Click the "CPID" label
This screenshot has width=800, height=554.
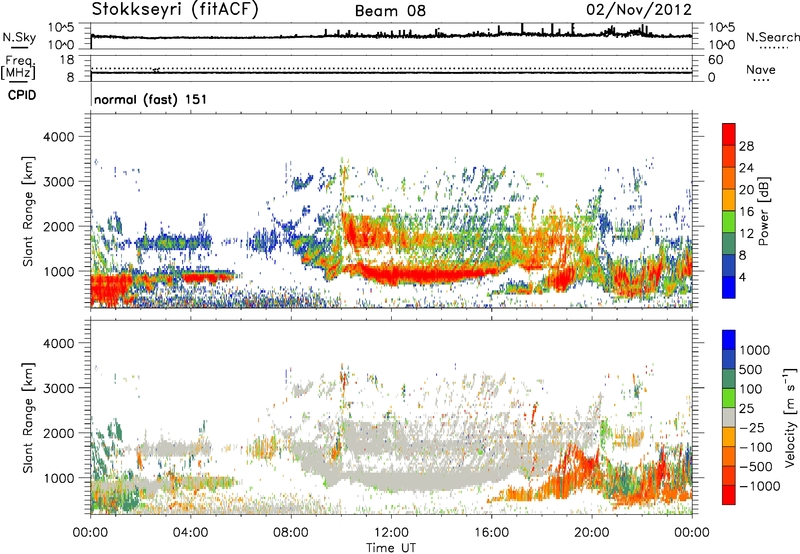(x=22, y=95)
